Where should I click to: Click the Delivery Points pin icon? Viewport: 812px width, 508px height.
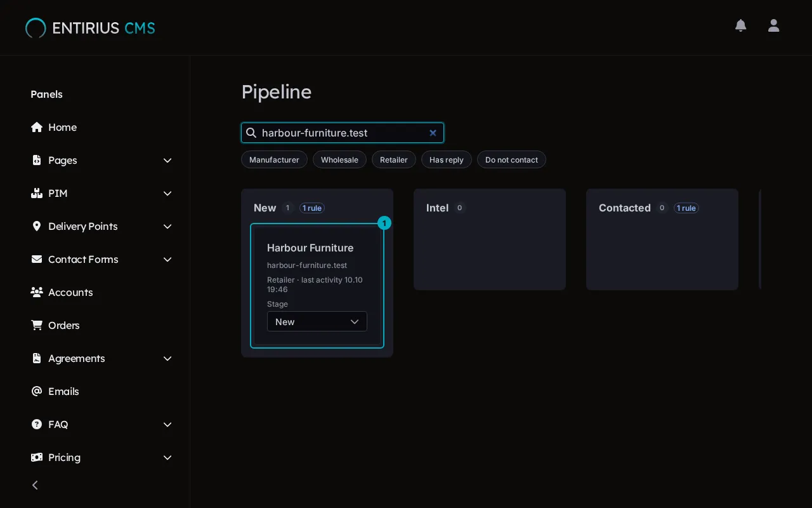pos(37,226)
